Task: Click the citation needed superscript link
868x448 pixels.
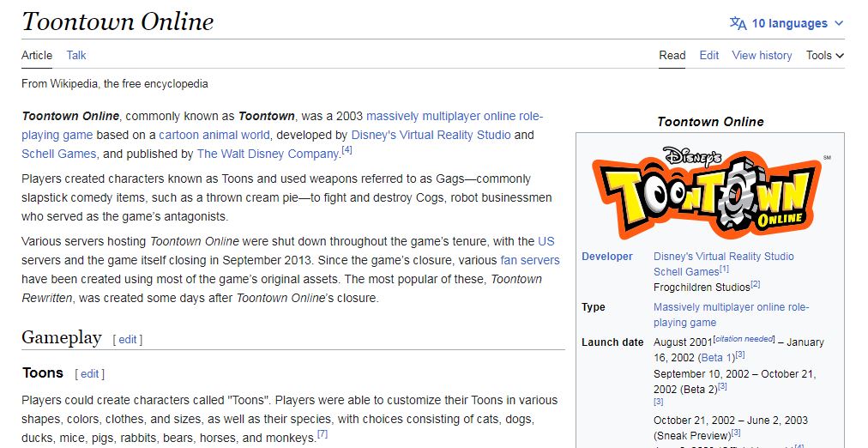Action: pos(744,339)
